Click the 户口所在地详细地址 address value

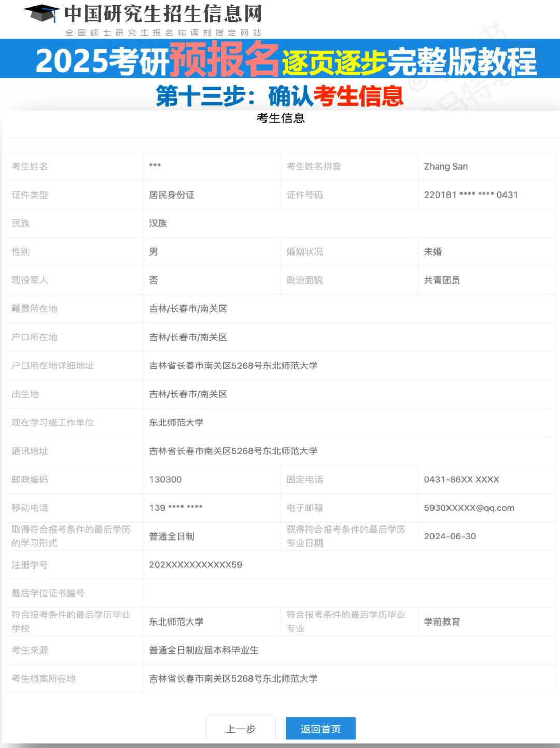click(x=233, y=366)
